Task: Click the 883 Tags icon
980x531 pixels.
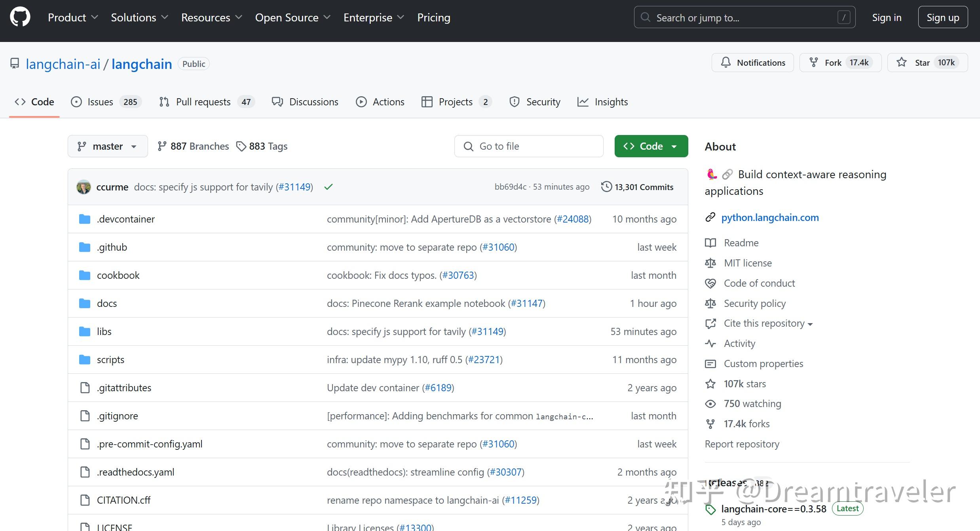Action: [x=241, y=146]
